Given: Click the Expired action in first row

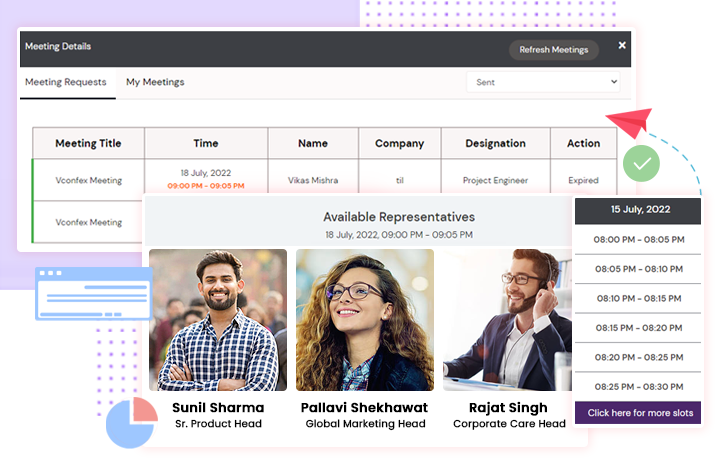Looking at the screenshot, I should click(583, 180).
